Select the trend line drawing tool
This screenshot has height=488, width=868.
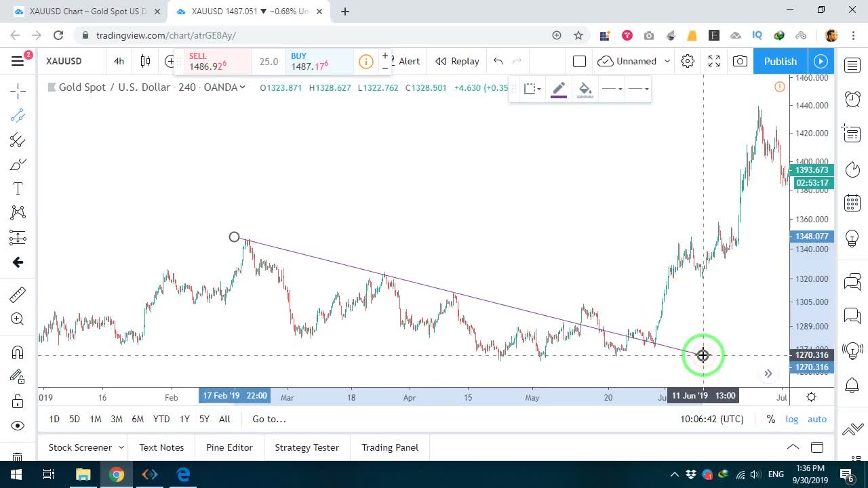click(x=18, y=115)
